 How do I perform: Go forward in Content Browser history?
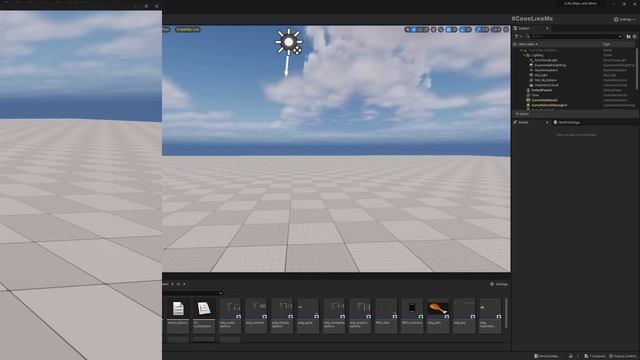tap(184, 284)
